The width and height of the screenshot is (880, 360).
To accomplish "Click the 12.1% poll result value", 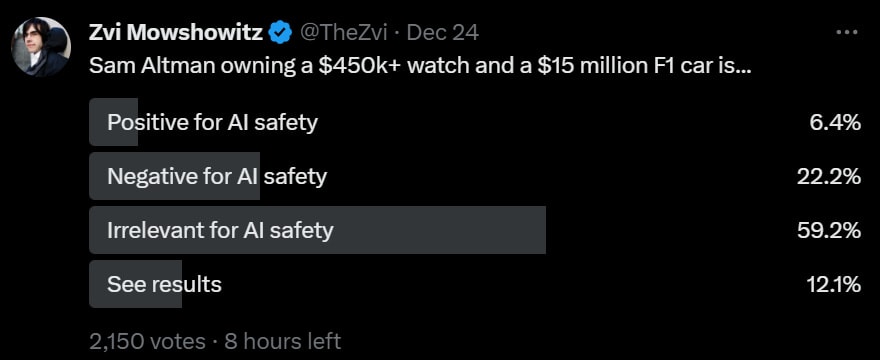I will [833, 284].
